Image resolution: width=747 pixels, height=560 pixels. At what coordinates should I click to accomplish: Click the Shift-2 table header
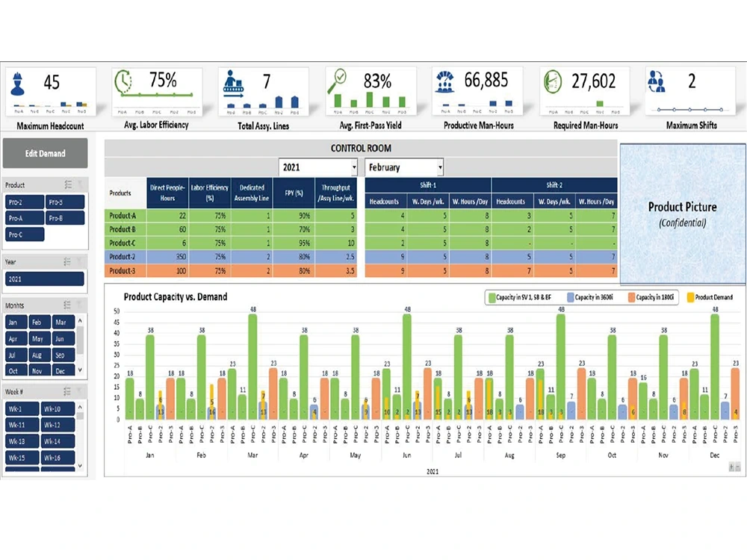point(554,184)
